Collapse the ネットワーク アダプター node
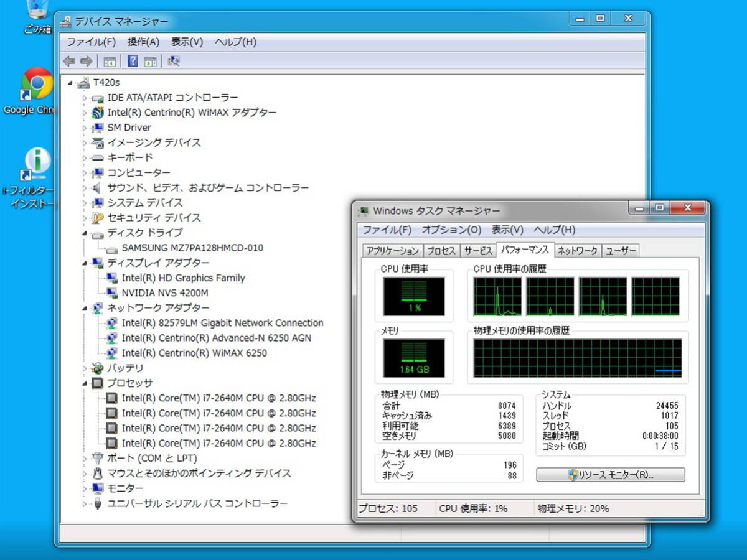747x560 pixels. point(85,308)
